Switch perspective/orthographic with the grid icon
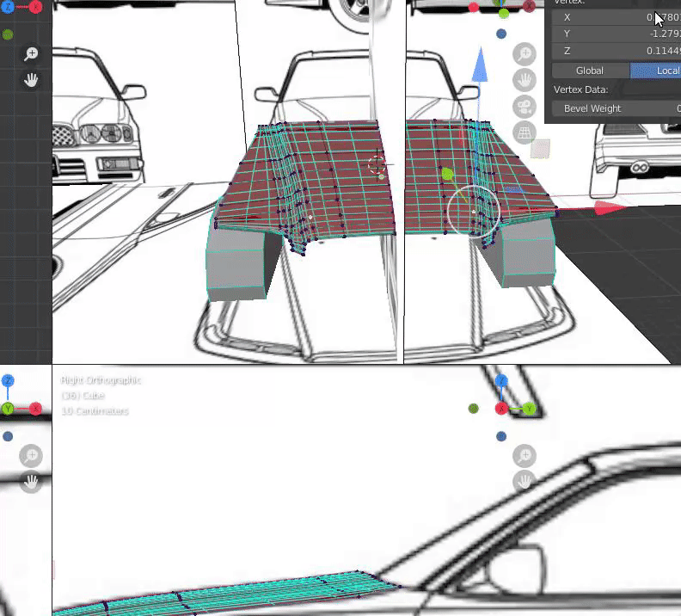The height and width of the screenshot is (616, 681). tap(525, 132)
